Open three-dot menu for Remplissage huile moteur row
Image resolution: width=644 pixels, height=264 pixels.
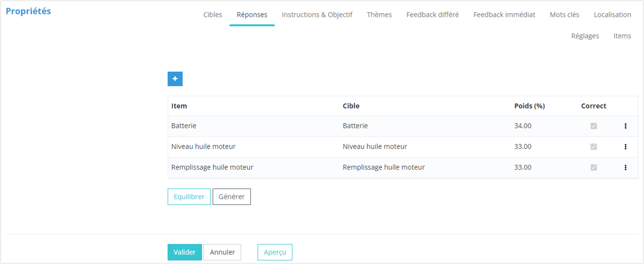click(625, 168)
